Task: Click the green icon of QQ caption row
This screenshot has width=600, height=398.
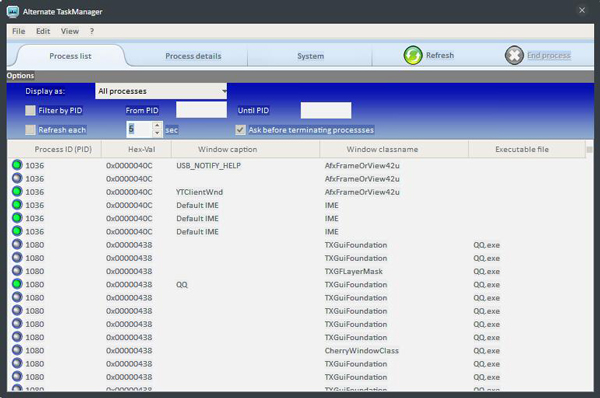Action: [17, 284]
